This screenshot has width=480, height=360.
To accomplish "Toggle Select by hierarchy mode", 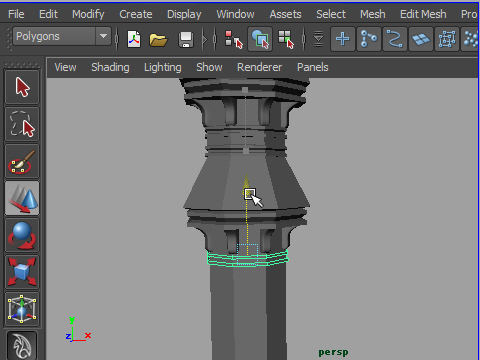I will coord(234,39).
